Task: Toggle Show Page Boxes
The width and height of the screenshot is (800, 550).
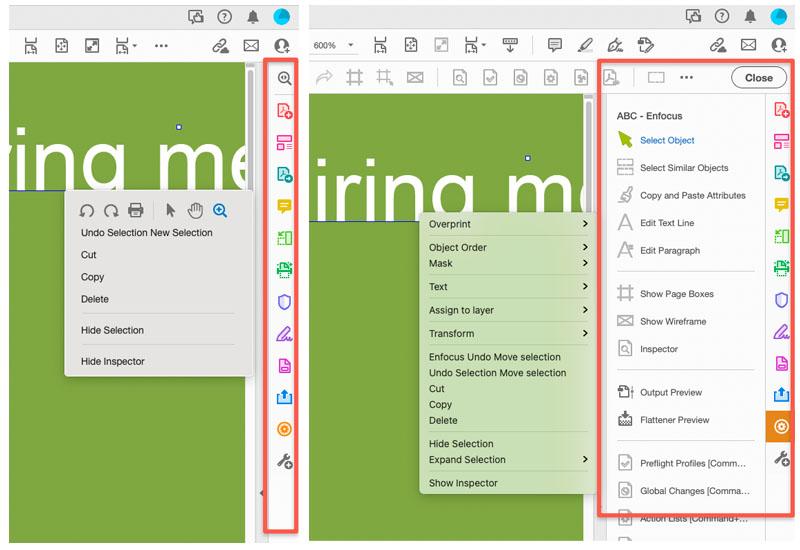Action: (x=676, y=294)
